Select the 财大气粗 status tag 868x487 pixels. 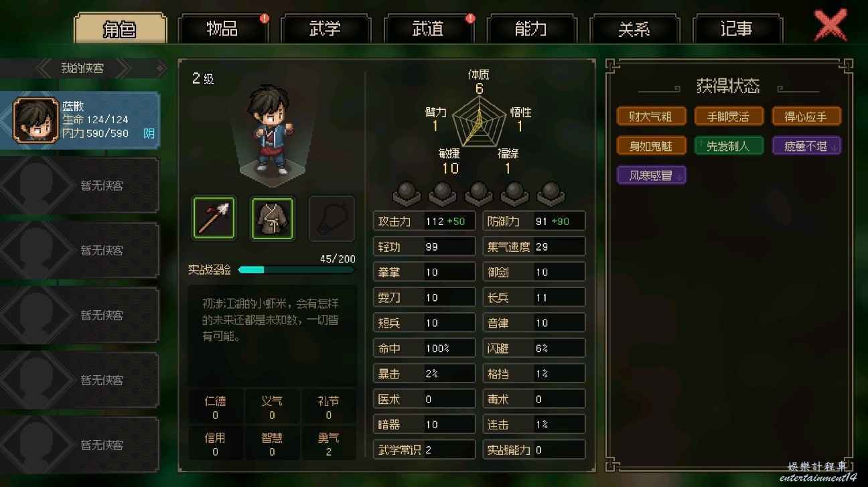[652, 117]
